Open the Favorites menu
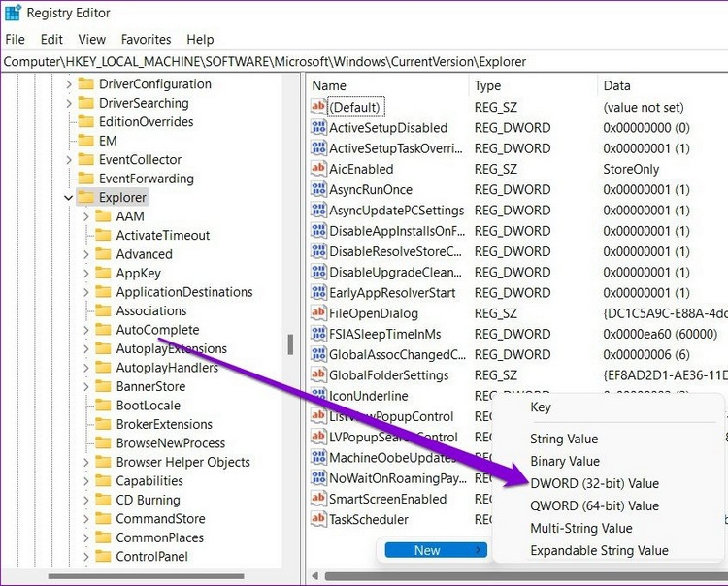Viewport: 728px width, 586px height. pyautogui.click(x=146, y=40)
